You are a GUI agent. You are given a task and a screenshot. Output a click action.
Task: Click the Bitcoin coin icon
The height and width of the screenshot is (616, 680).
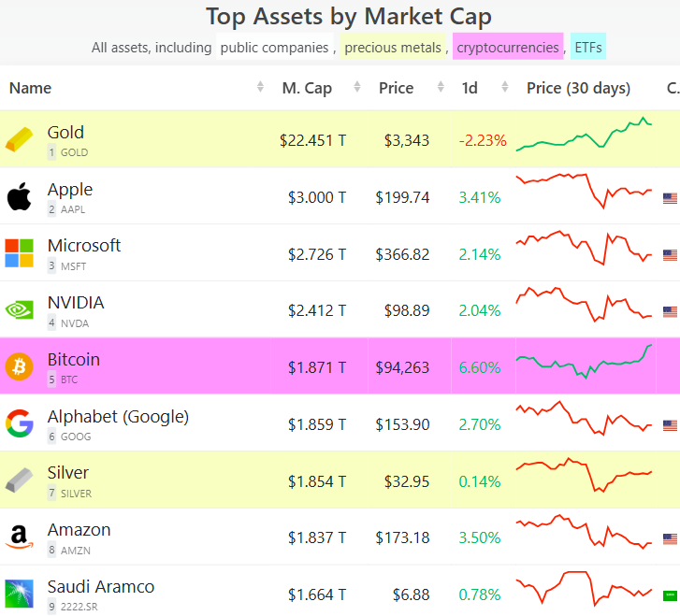point(19,366)
